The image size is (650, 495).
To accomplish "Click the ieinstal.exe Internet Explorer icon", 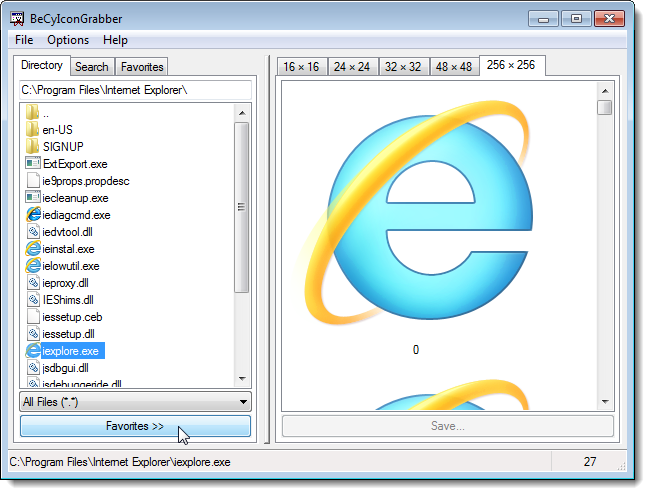I will pos(33,249).
